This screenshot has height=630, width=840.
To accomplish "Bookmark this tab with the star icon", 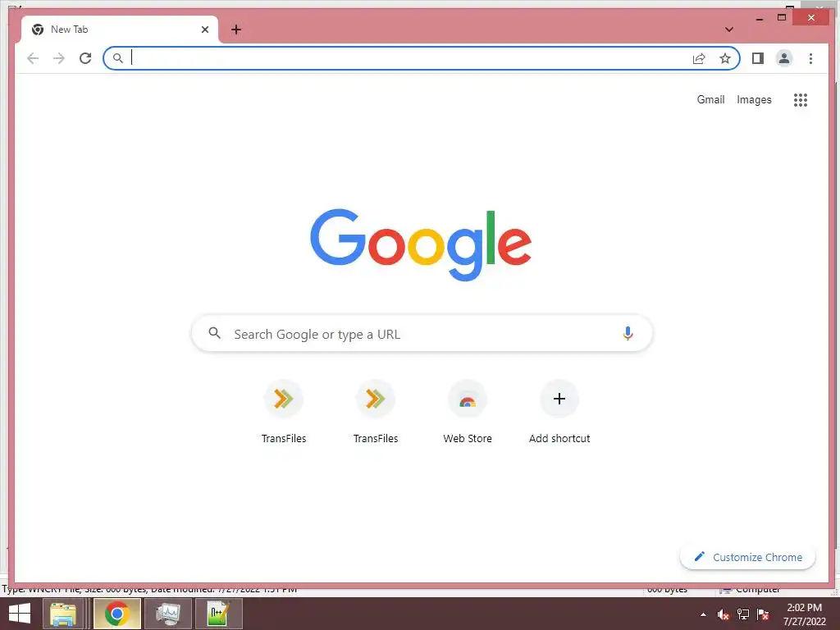I will tap(725, 58).
